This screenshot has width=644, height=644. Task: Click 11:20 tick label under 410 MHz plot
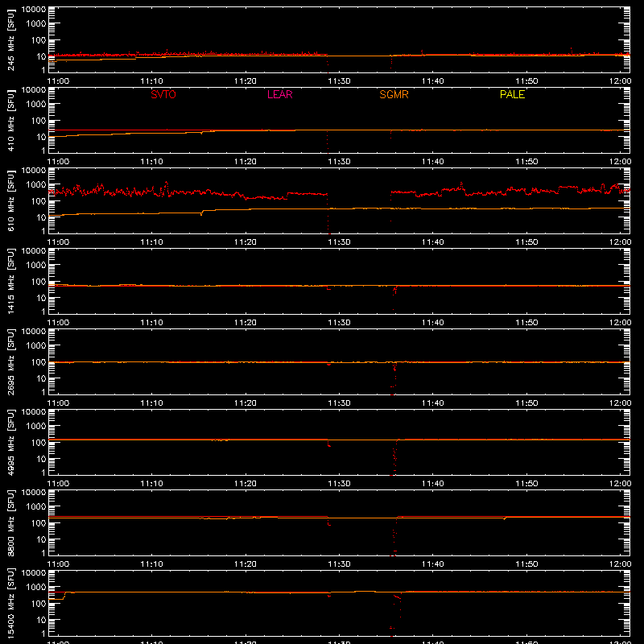coord(246,162)
